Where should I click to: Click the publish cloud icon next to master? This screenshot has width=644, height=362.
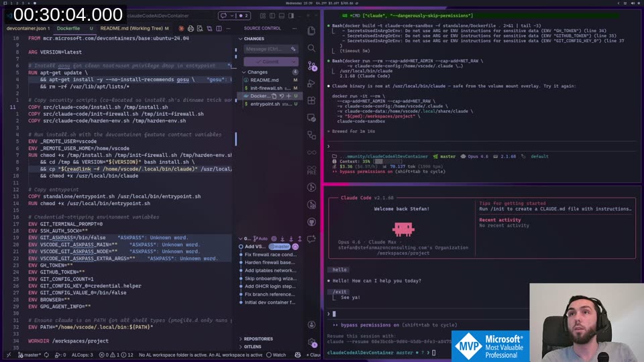click(x=295, y=247)
